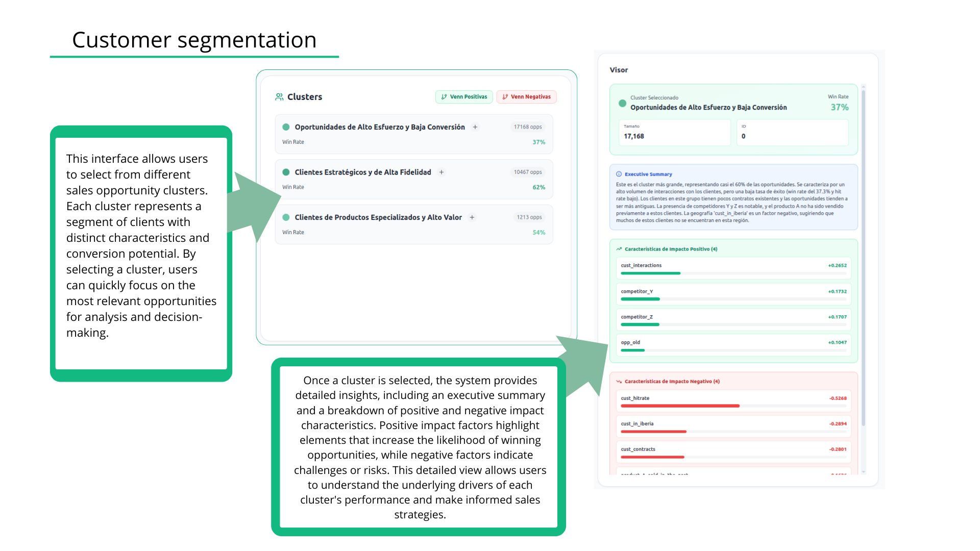Expand Oportunidades de Alto Esfuerzo with plus

tap(475, 127)
